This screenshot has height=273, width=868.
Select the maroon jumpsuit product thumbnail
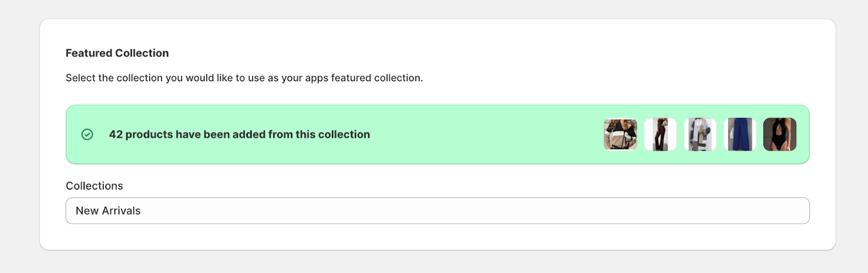click(x=660, y=134)
